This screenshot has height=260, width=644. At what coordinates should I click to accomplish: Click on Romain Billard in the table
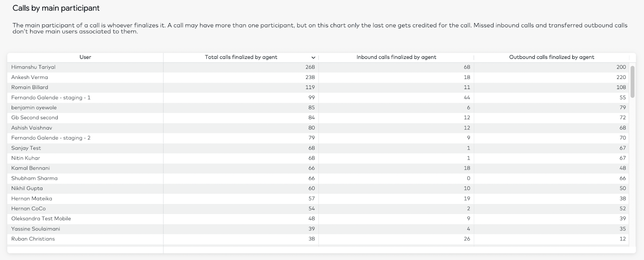[x=29, y=87]
